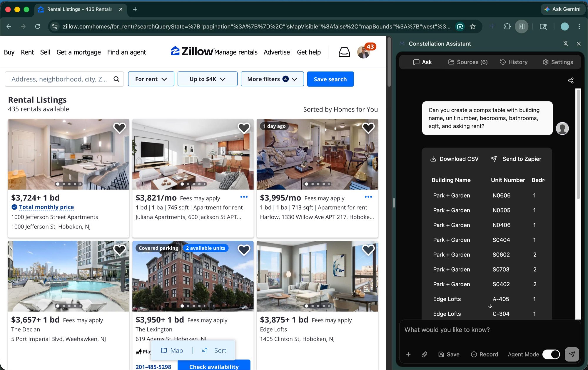Screen dimensions: 588x370
Task: Close the Constellation Assistant panel
Action: coord(579,44)
